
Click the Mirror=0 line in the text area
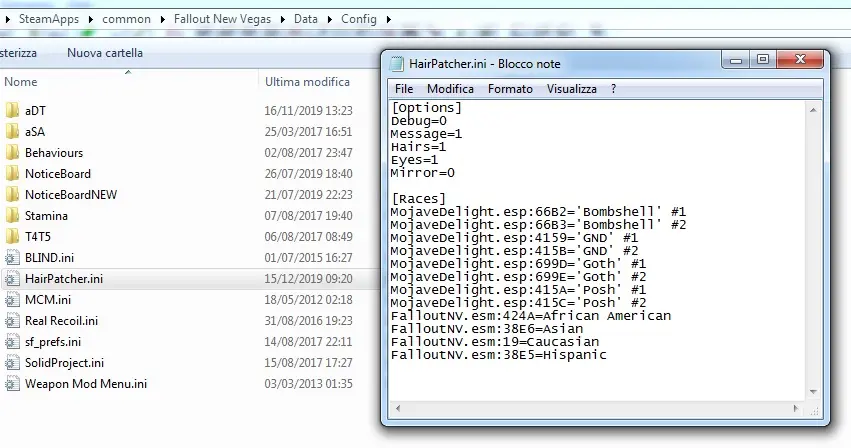[x=422, y=173]
